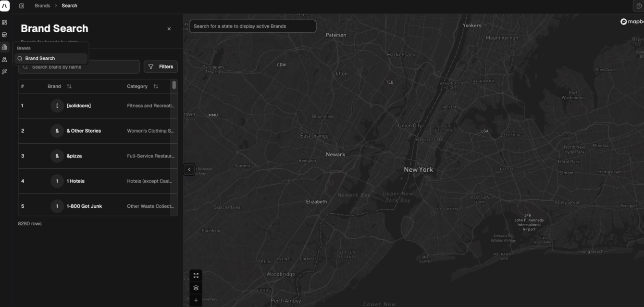This screenshot has width=644, height=307.
Task: Click the JFK airport label on map
Action: [x=529, y=223]
